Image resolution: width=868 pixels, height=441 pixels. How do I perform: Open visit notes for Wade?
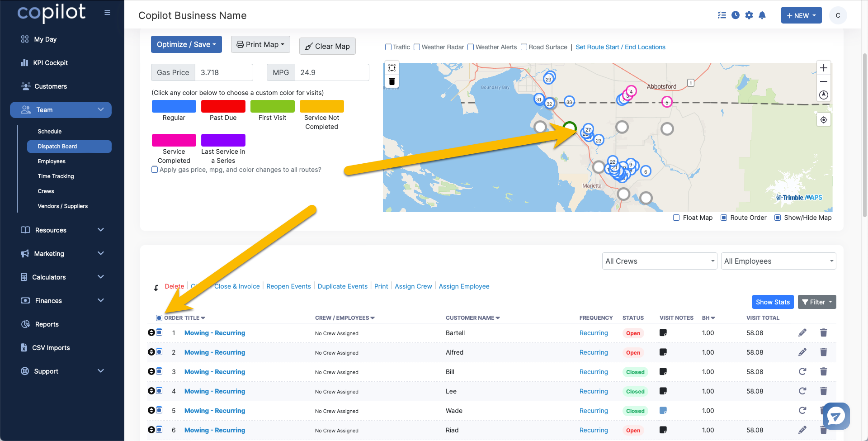663,411
